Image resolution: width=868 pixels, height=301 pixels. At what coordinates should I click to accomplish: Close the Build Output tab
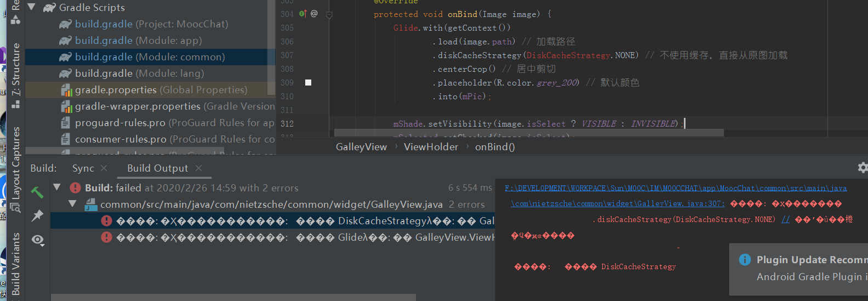click(x=198, y=168)
